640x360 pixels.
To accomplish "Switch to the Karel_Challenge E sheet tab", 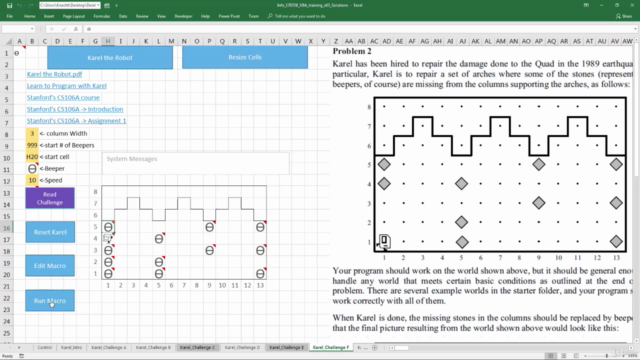I will [287, 347].
